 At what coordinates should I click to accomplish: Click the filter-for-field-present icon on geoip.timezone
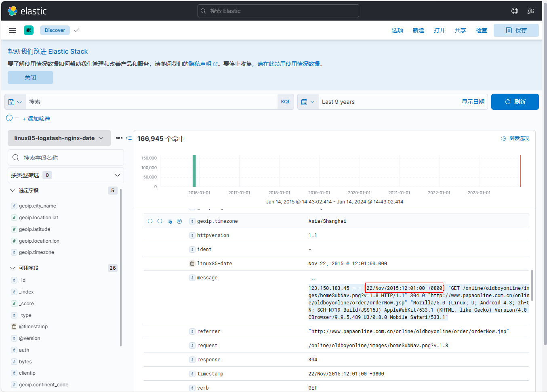click(x=179, y=221)
